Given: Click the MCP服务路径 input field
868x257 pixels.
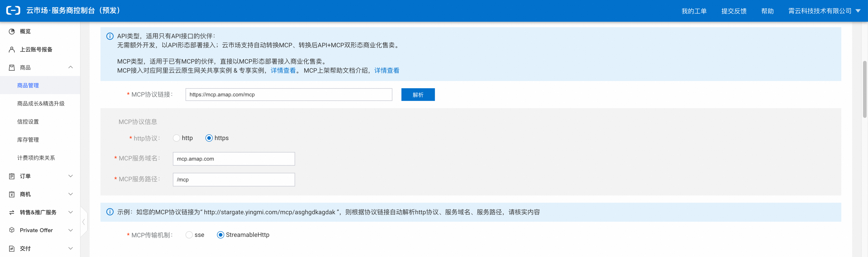Looking at the screenshot, I should (x=234, y=180).
